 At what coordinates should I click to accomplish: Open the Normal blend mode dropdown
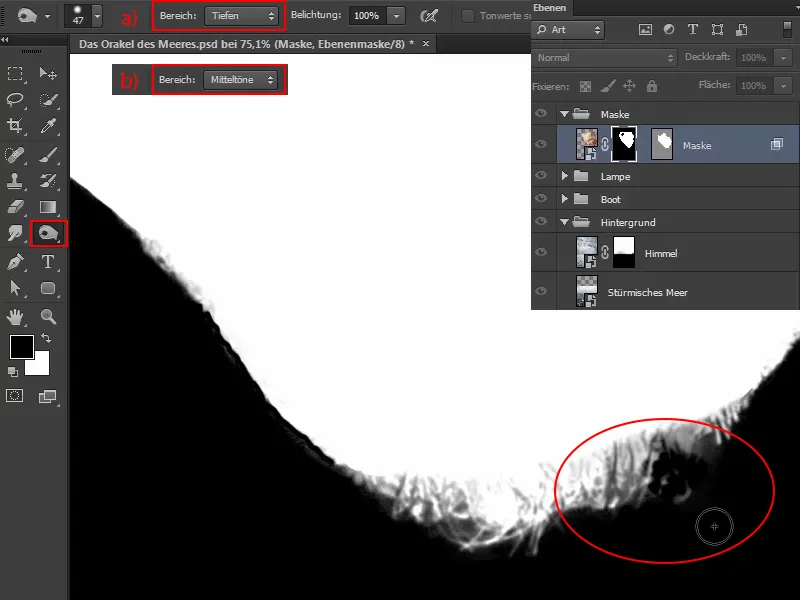pos(604,58)
